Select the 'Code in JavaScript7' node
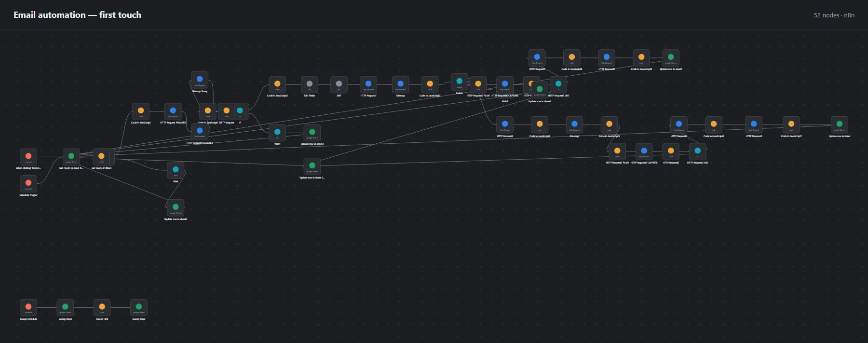 (x=791, y=125)
